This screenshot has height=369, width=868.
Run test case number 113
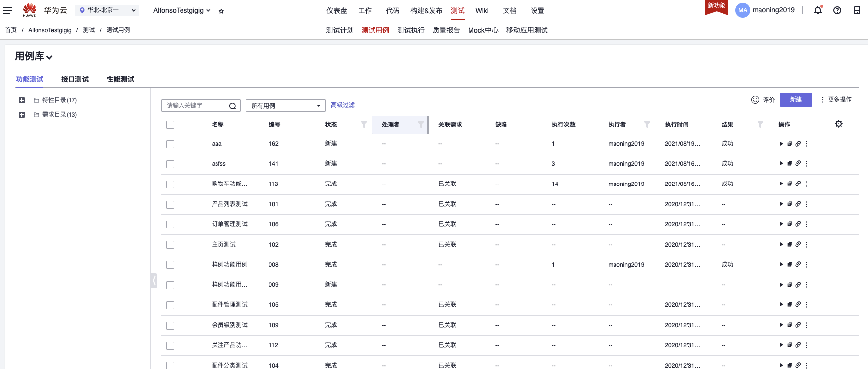[x=781, y=184]
